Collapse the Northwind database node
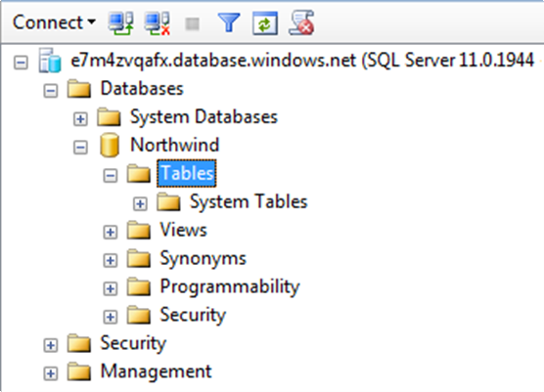 [x=80, y=148]
